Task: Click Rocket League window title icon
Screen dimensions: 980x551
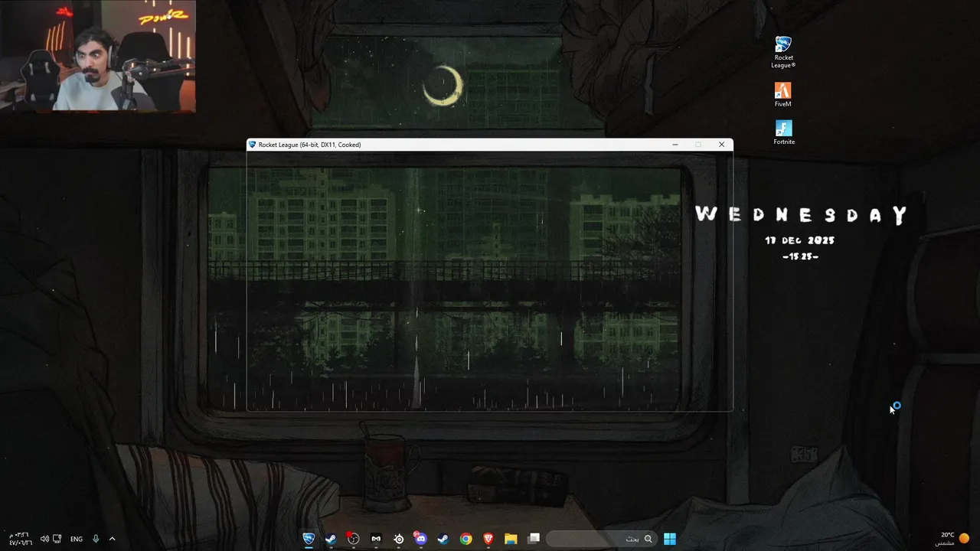Action: click(x=253, y=145)
